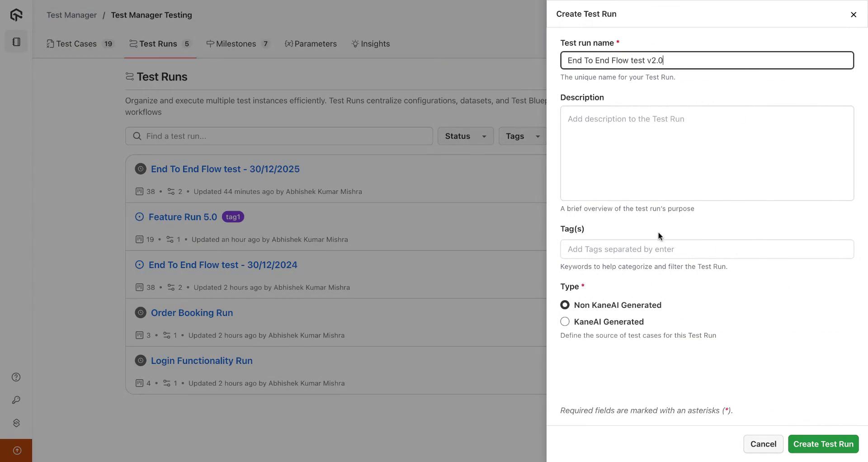Screen dimensions: 868x462
Task: Click the Tag(s) input field
Action: [x=707, y=249]
